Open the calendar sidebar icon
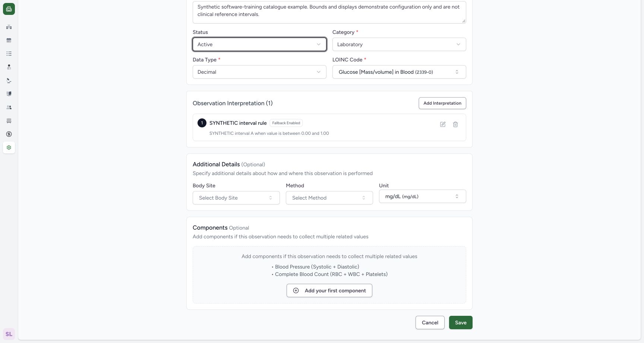The width and height of the screenshot is (644, 343). (x=9, y=40)
